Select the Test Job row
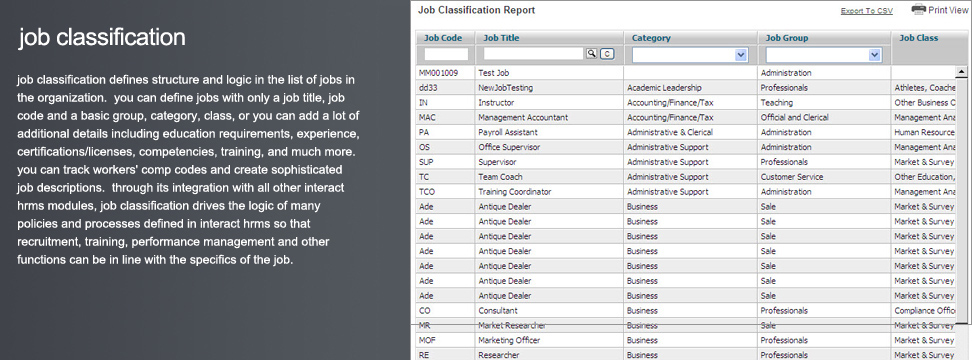Image resolution: width=972 pixels, height=360 pixels. click(685, 72)
